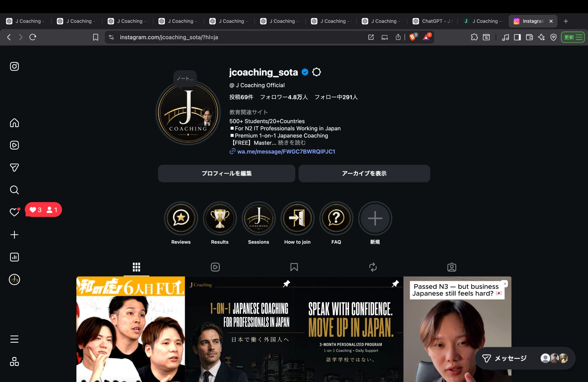Viewport: 588px width, 382px height.
Task: Open browser extensions puzzle icon
Action: (x=475, y=37)
